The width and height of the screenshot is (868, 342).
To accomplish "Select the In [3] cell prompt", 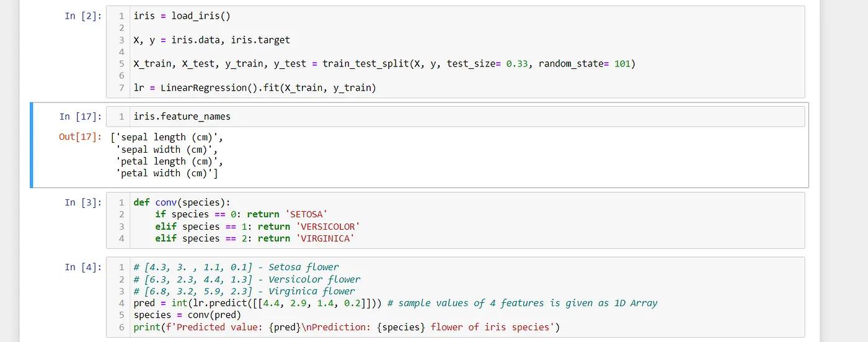I will click(83, 202).
